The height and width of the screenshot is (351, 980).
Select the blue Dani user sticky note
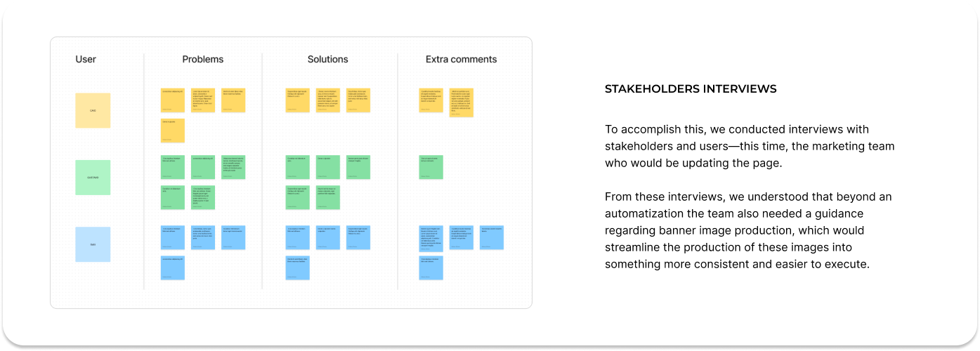tap(93, 244)
